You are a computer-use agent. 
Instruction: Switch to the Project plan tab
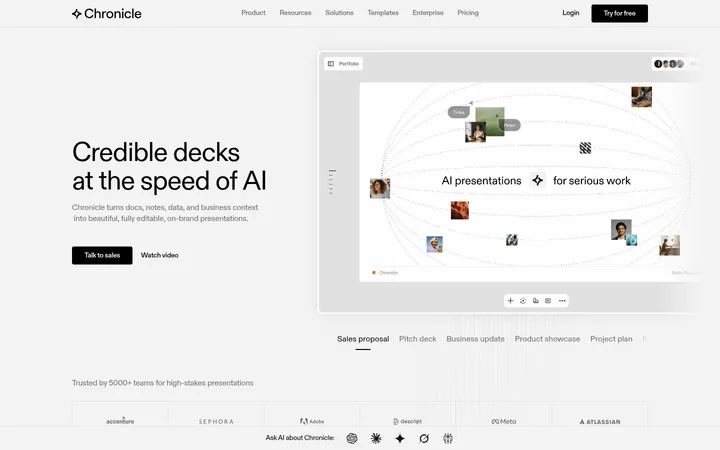point(611,339)
